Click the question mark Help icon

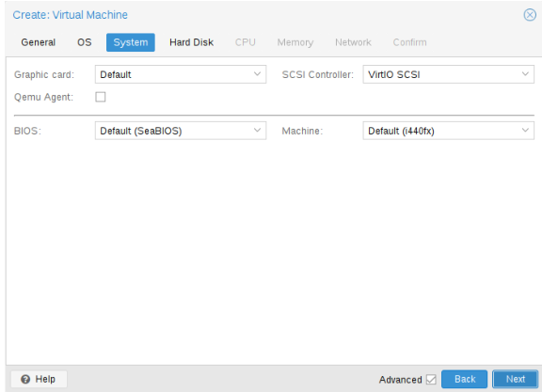(25, 379)
